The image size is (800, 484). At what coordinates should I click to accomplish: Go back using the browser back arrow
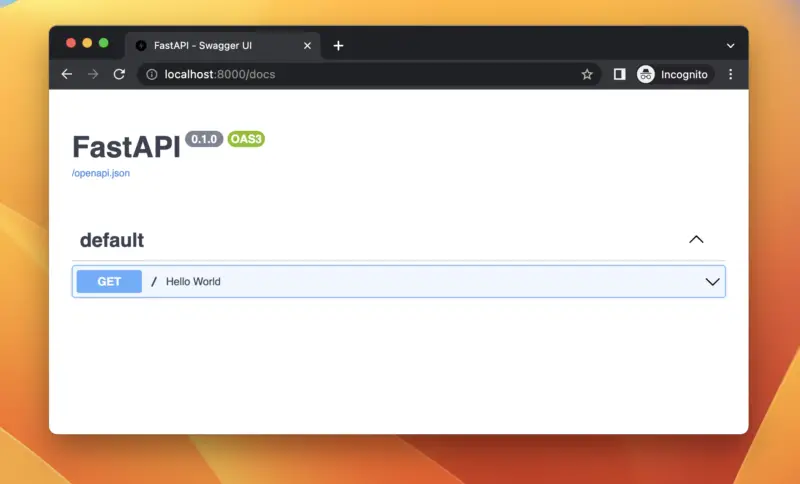67,74
